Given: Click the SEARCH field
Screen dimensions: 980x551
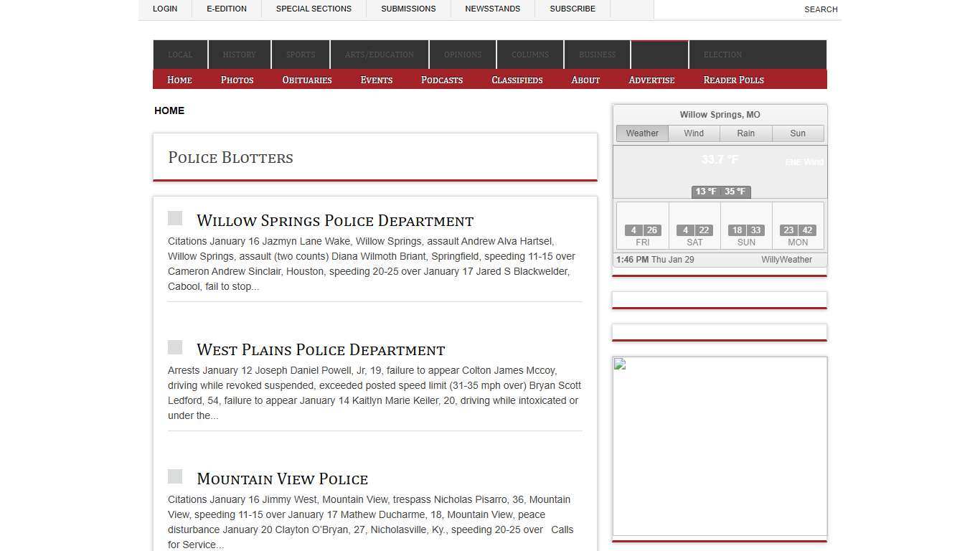Looking at the screenshot, I should coord(820,9).
